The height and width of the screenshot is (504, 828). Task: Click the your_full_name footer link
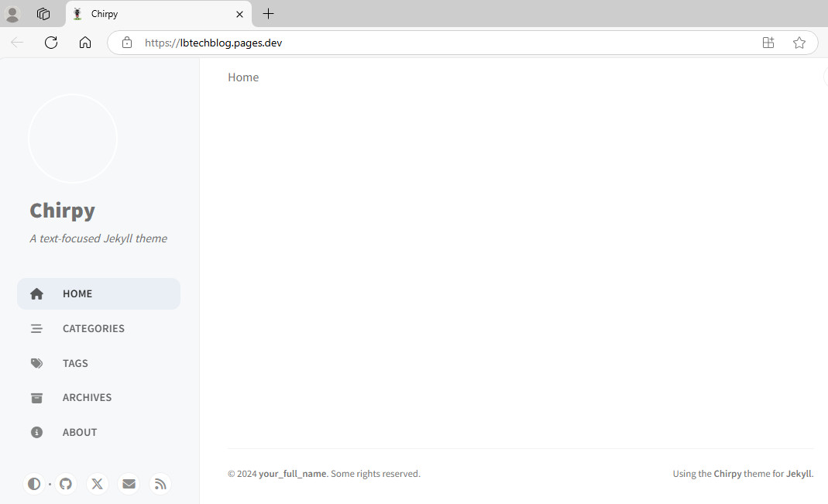click(x=292, y=474)
